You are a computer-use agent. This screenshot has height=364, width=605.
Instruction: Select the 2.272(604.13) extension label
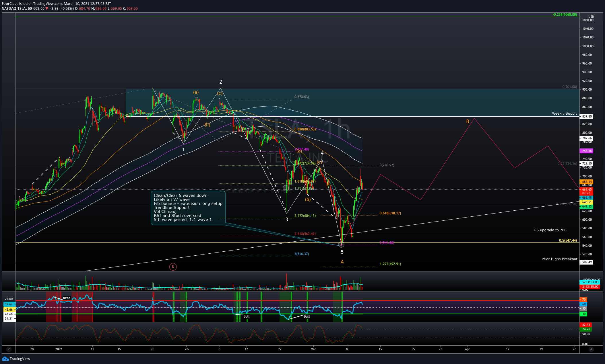tap(305, 216)
